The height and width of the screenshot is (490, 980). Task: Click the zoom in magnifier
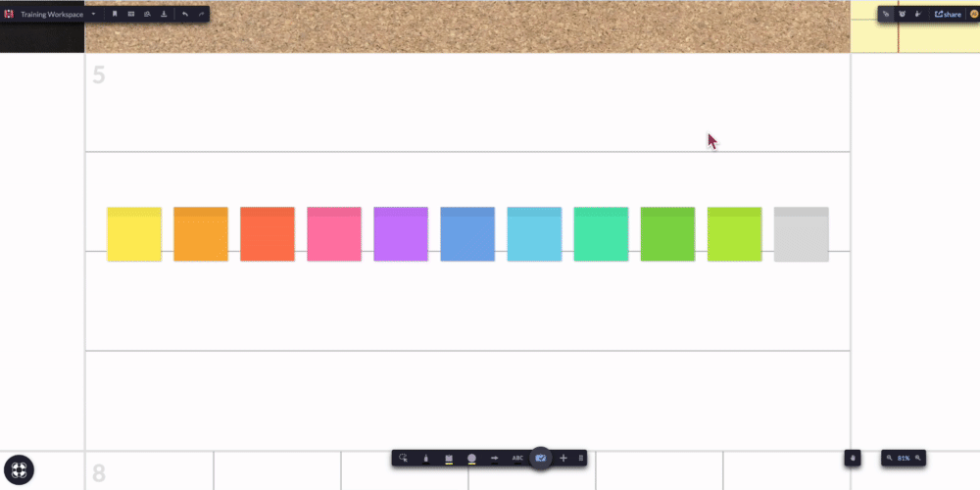(918, 458)
